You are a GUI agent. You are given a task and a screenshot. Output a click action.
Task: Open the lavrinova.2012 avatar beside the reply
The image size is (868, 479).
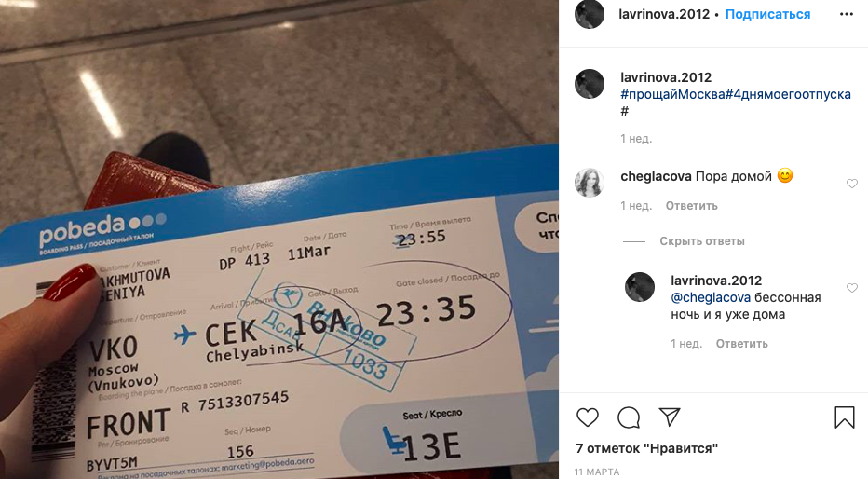click(x=640, y=287)
